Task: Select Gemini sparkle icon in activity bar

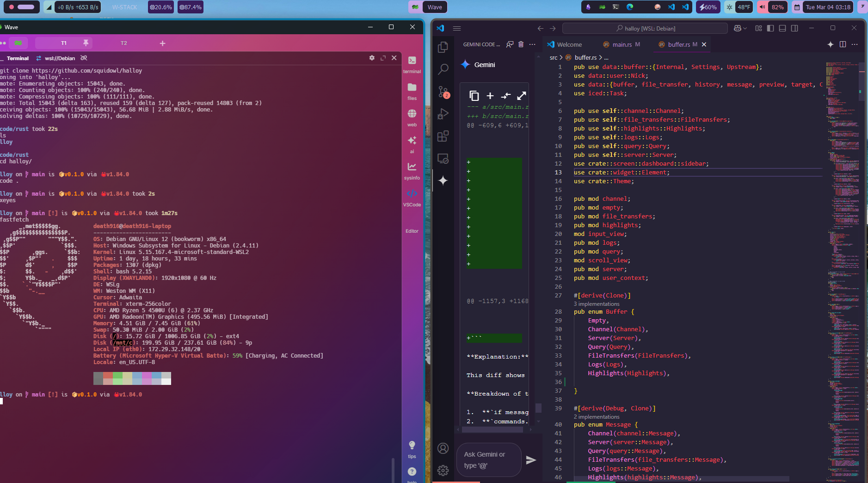Action: tap(443, 180)
